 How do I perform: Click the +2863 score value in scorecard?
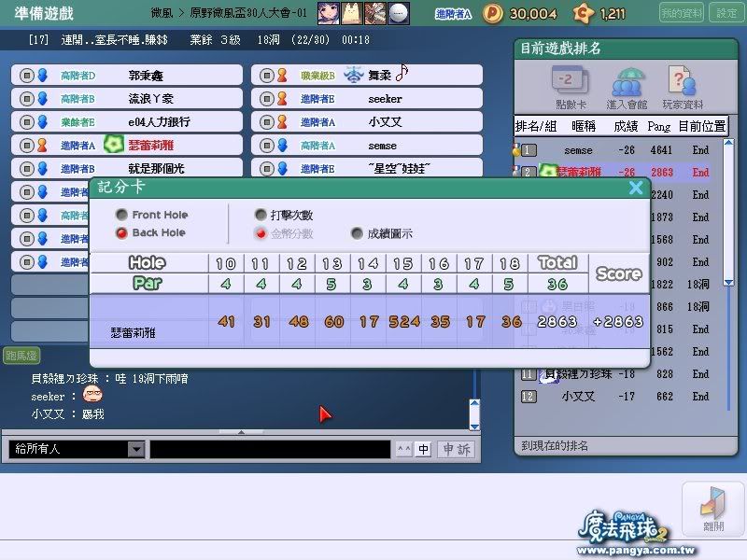pos(618,322)
